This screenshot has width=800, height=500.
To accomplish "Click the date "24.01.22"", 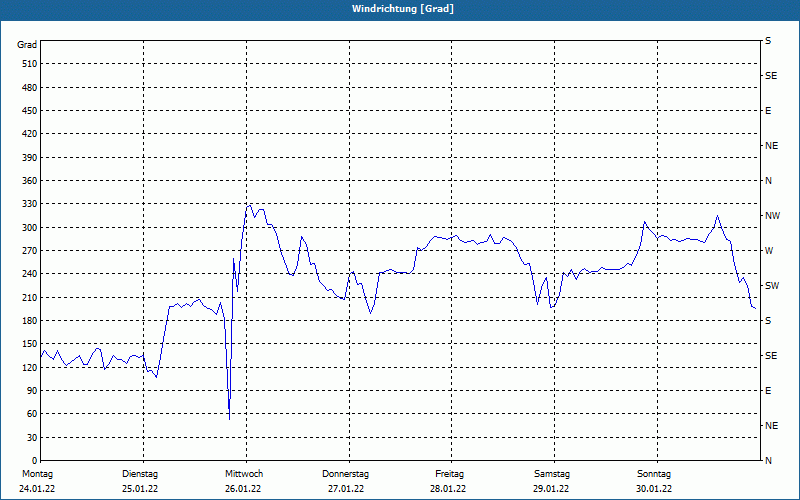I will [37, 489].
